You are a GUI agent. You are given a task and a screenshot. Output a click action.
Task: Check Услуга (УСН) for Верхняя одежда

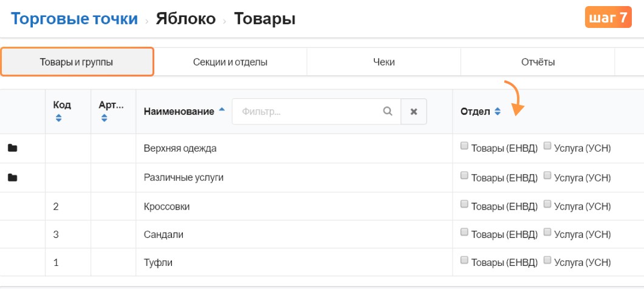pos(547,146)
